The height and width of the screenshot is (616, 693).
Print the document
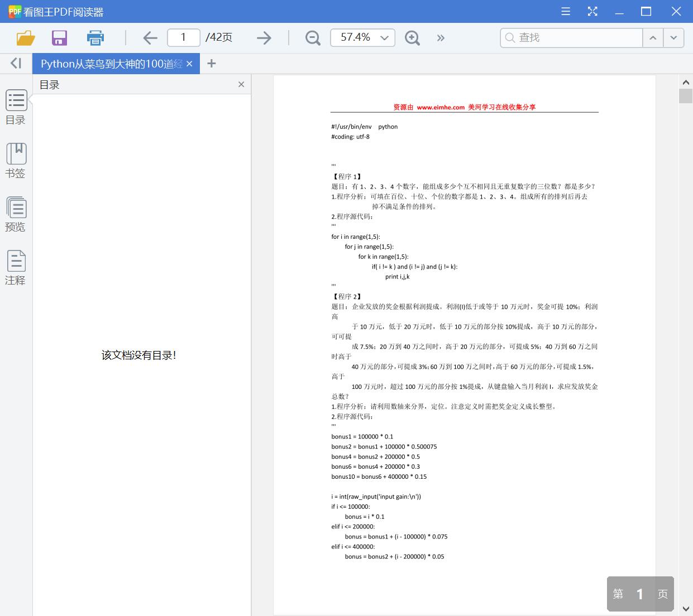pos(95,37)
